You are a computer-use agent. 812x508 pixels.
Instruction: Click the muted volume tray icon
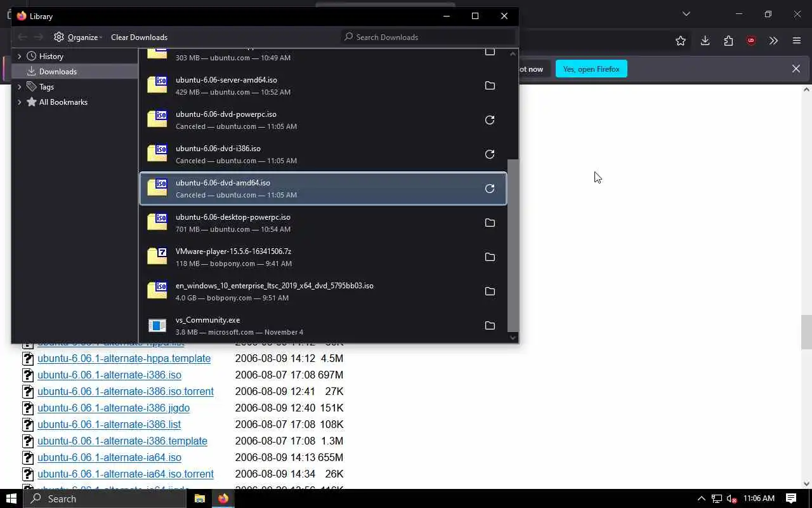[731, 498]
